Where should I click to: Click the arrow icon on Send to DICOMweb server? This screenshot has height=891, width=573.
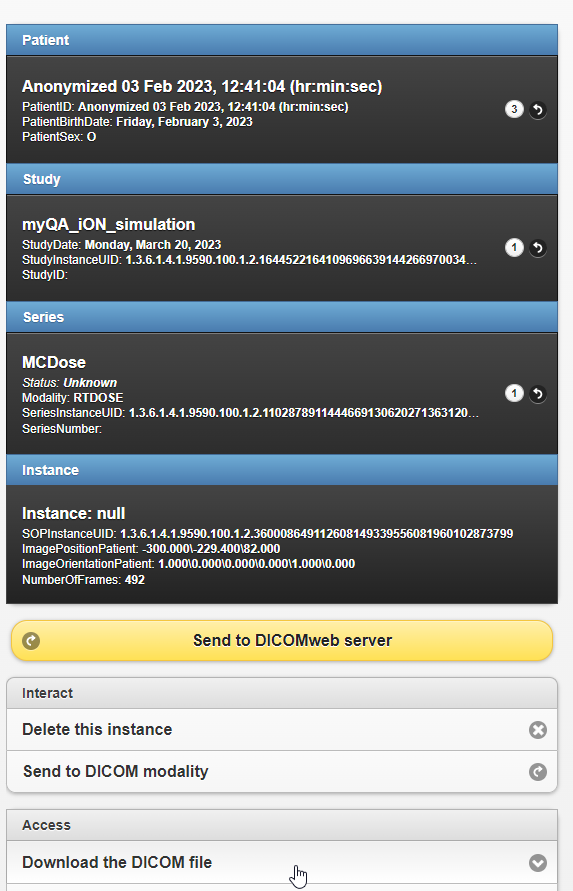[x=31, y=641]
